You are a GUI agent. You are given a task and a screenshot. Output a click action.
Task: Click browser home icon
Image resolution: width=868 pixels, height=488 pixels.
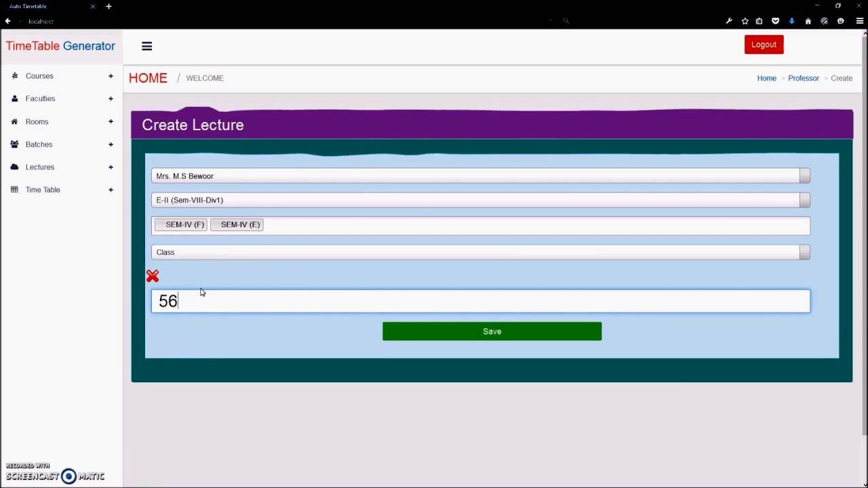[x=808, y=21]
